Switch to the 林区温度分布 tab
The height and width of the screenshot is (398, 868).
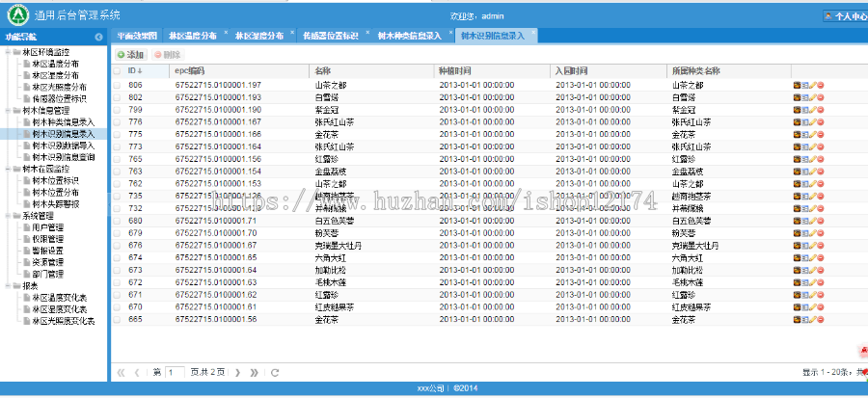pyautogui.click(x=193, y=36)
